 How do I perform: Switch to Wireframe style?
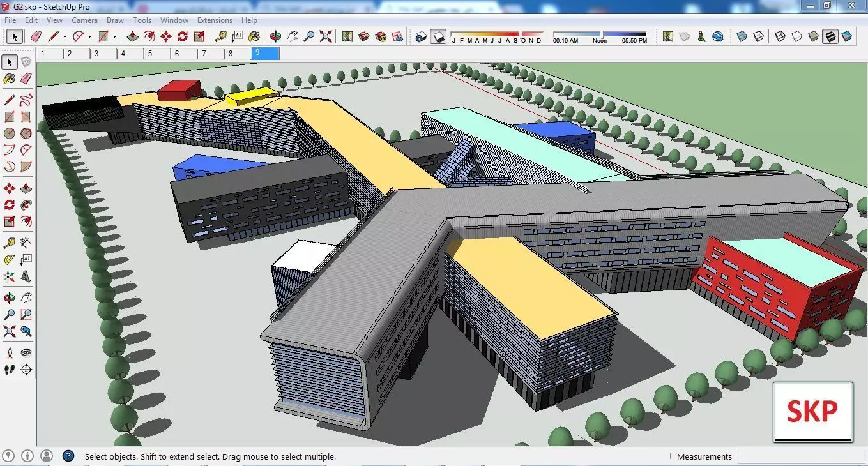pyautogui.click(x=780, y=36)
